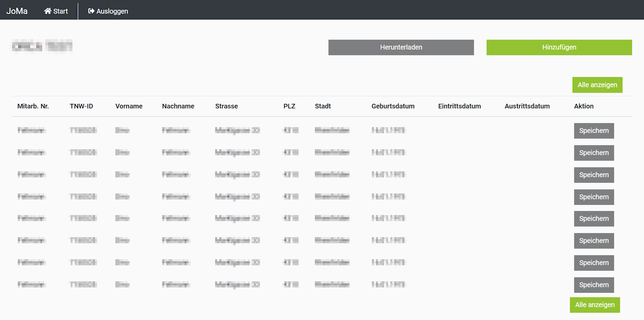The width and height of the screenshot is (644, 320).
Task: Click the logout icon beside Ausloggen
Action: (x=91, y=11)
